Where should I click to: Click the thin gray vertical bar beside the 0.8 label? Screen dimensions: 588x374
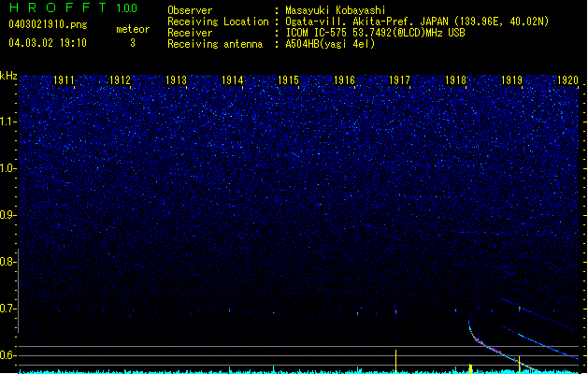[x=19, y=291]
